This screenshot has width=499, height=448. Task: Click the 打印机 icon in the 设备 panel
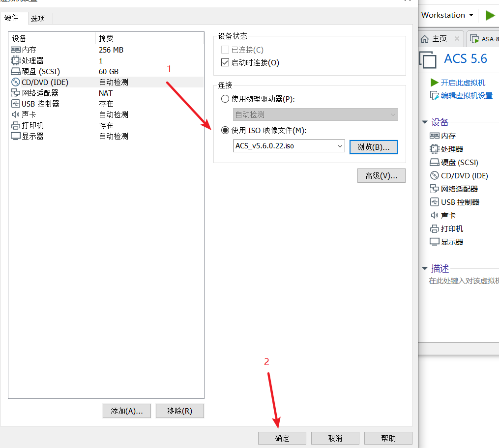(x=435, y=228)
